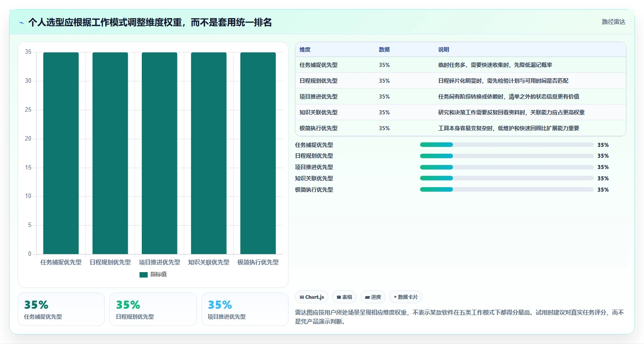This screenshot has height=344, width=644.
Task: Click the chart bar for 项目推进优先型
Action: pos(159,153)
